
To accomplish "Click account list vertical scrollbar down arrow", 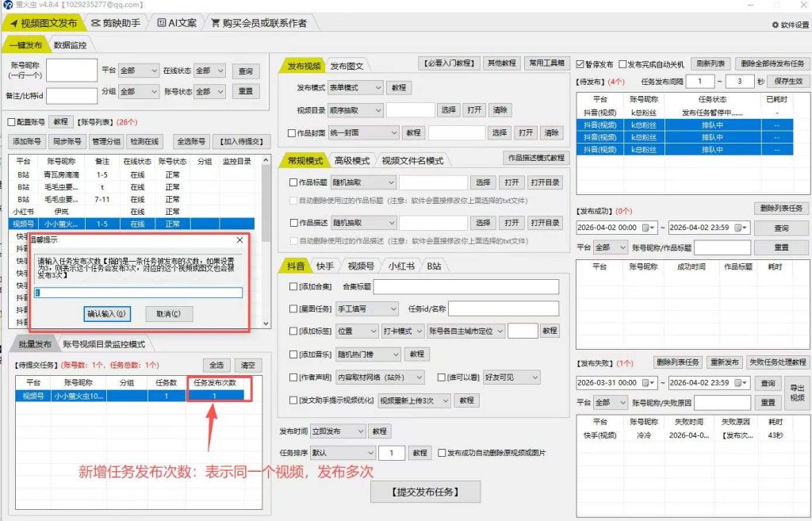I will [x=266, y=324].
